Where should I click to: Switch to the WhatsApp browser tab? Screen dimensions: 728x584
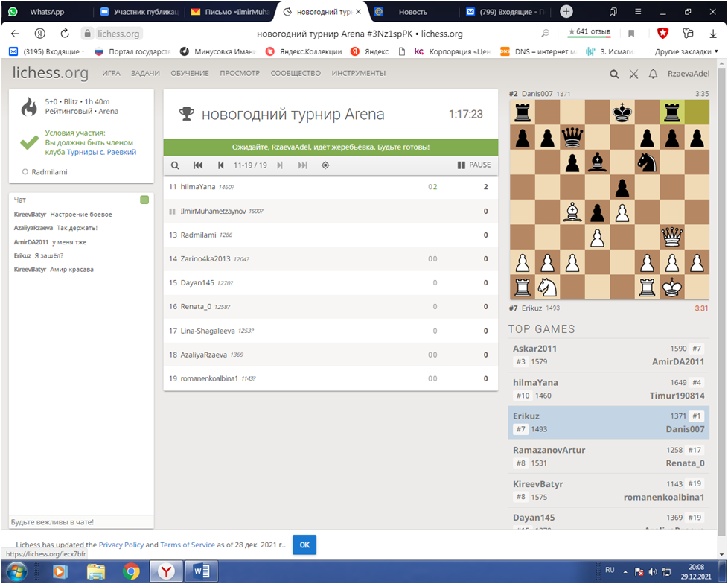click(x=46, y=12)
